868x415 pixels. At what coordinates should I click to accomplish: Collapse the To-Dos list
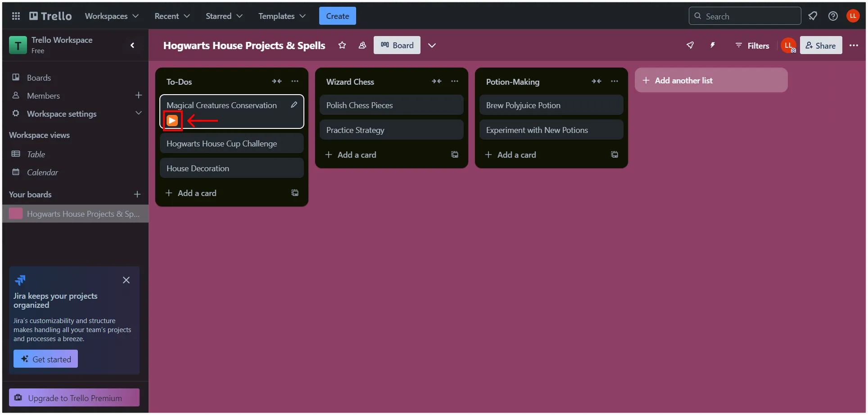click(x=276, y=81)
